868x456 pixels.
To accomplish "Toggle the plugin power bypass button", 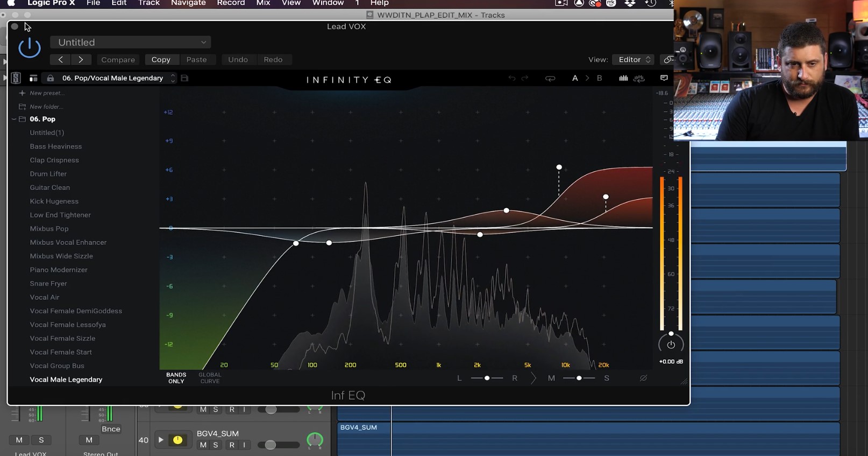I will [x=29, y=48].
